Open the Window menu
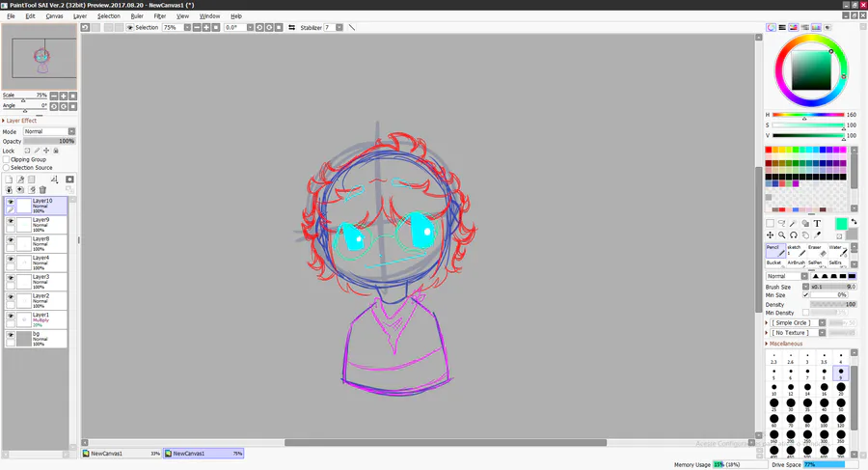 pos(210,16)
